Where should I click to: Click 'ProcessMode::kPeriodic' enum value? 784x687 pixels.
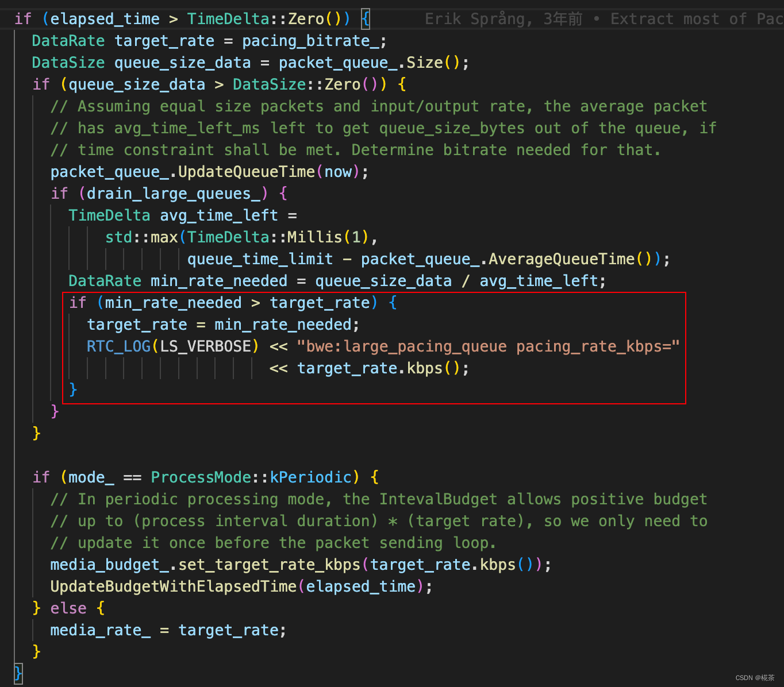pos(251,477)
